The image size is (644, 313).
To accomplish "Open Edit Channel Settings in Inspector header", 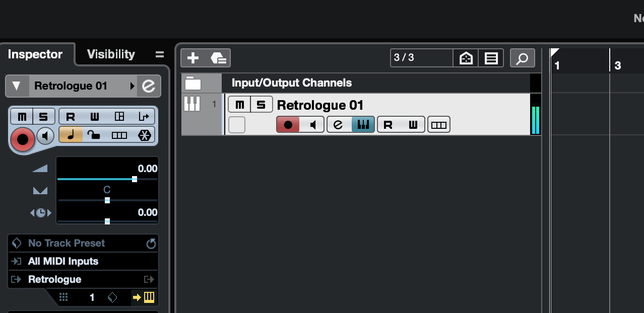I will 149,86.
